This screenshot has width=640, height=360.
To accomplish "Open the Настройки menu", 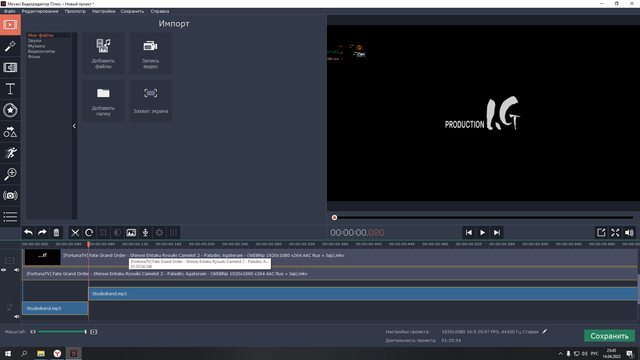I will coord(103,11).
